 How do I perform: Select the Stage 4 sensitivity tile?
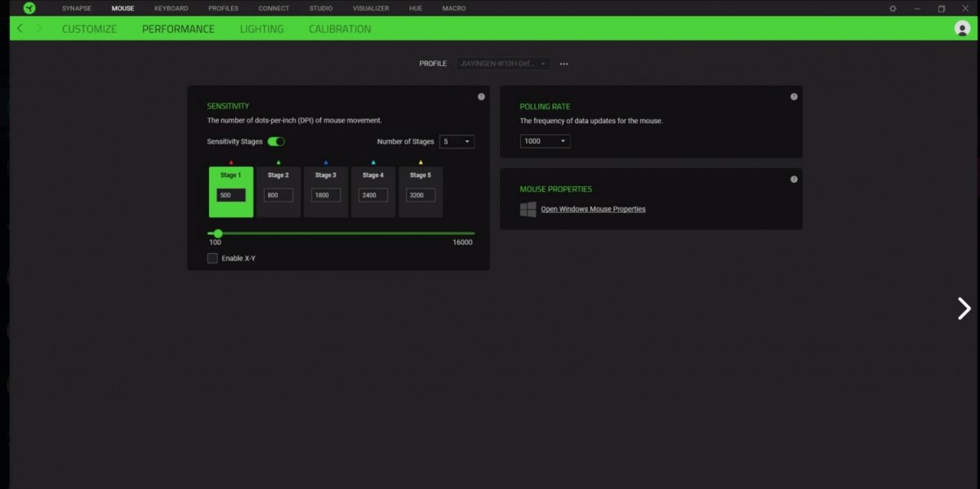[373, 192]
